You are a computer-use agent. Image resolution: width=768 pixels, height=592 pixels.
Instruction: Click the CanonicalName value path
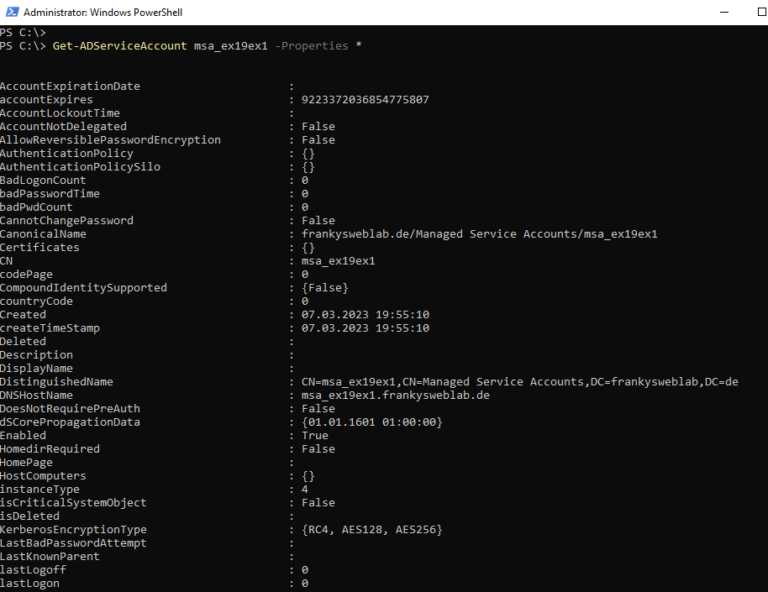(479, 234)
